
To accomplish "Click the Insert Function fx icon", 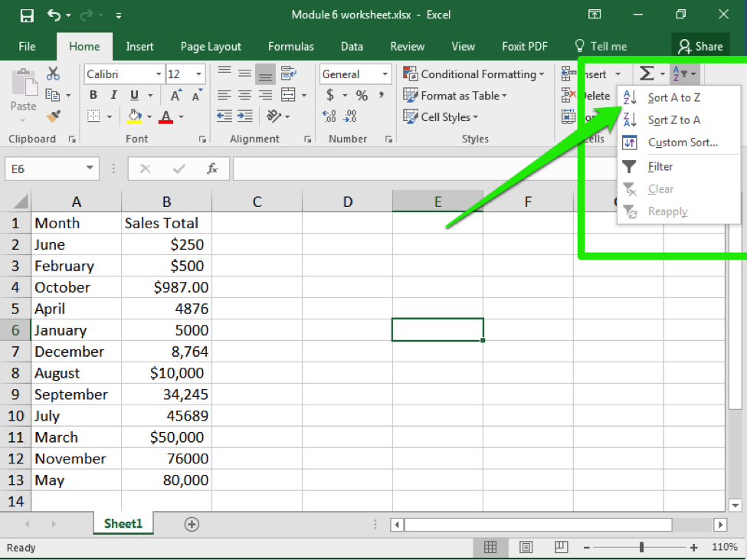I will click(212, 169).
